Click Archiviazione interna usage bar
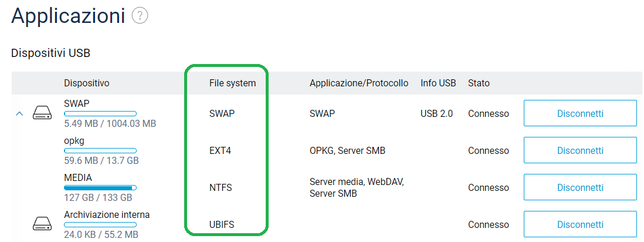Image resolution: width=644 pixels, height=242 pixels. [x=100, y=224]
